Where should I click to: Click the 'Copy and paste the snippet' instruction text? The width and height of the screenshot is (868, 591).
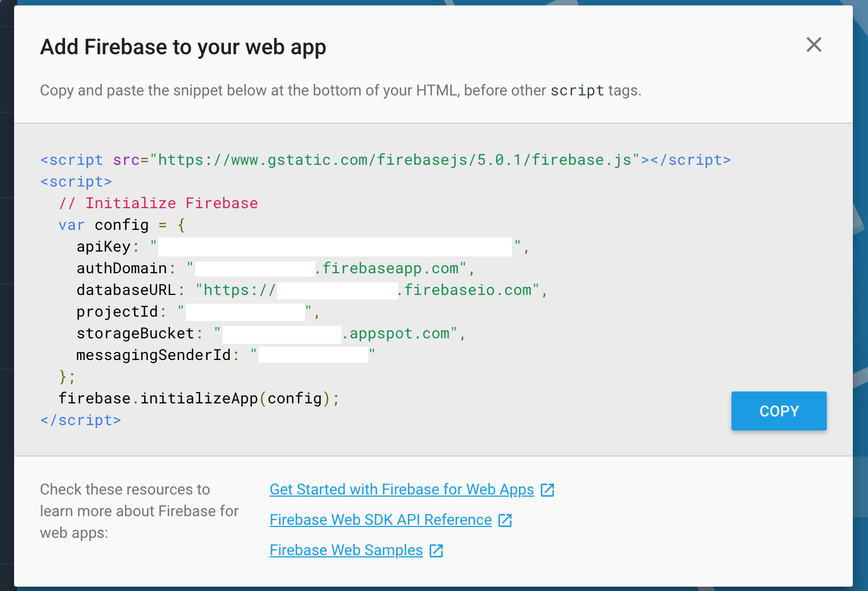341,91
